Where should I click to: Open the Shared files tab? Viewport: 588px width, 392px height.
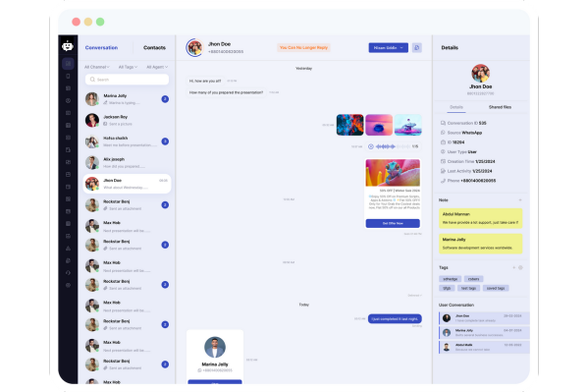[500, 107]
